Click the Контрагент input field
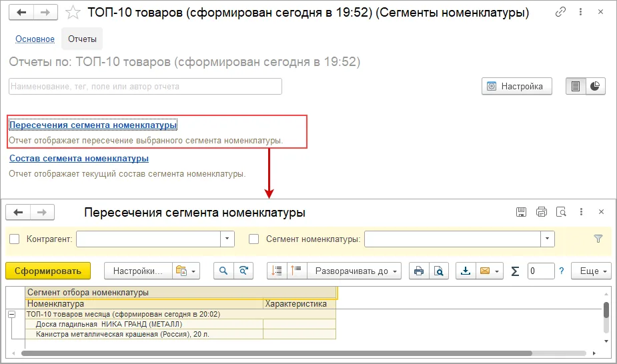The width and height of the screenshot is (617, 364). [x=148, y=239]
